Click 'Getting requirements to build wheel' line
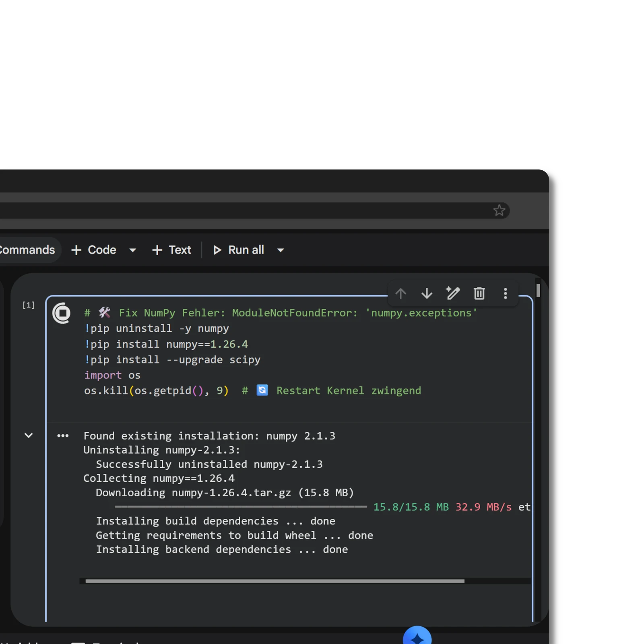 pos(235,535)
